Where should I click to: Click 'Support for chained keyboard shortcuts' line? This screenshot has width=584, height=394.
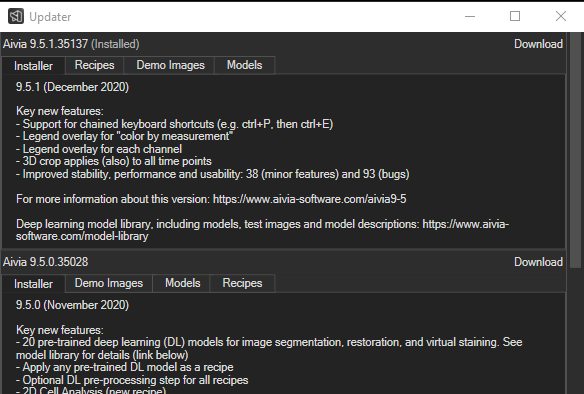(175, 124)
